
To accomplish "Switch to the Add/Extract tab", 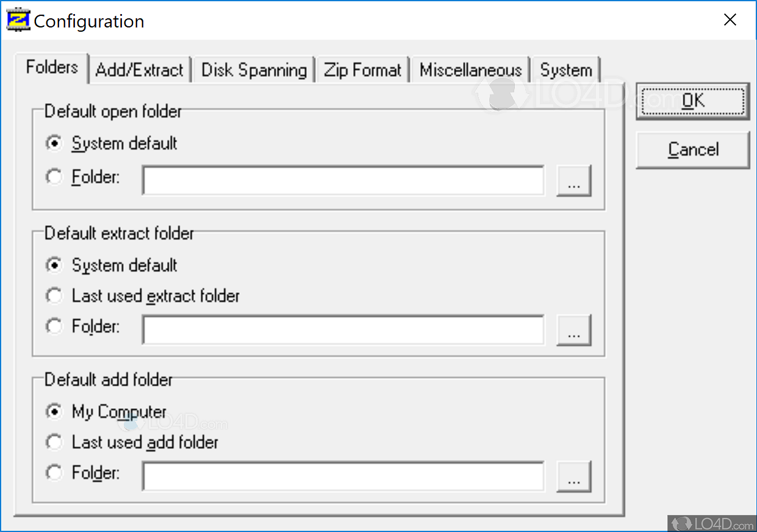I will [x=140, y=70].
